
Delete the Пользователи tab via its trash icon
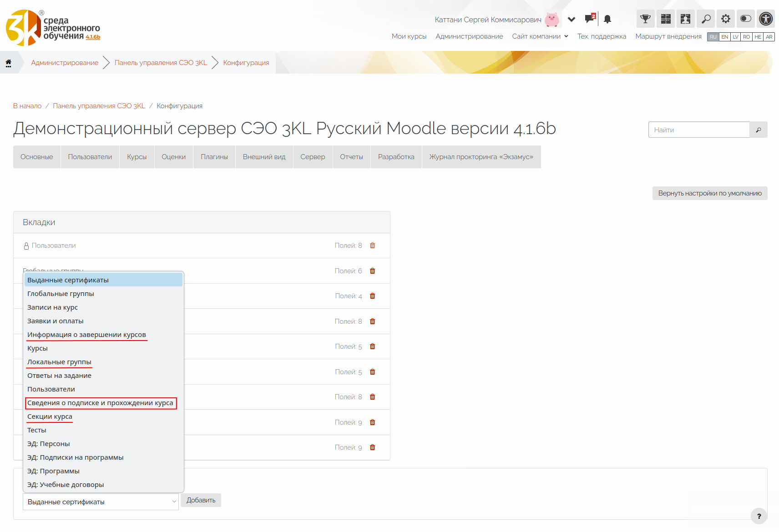(373, 246)
